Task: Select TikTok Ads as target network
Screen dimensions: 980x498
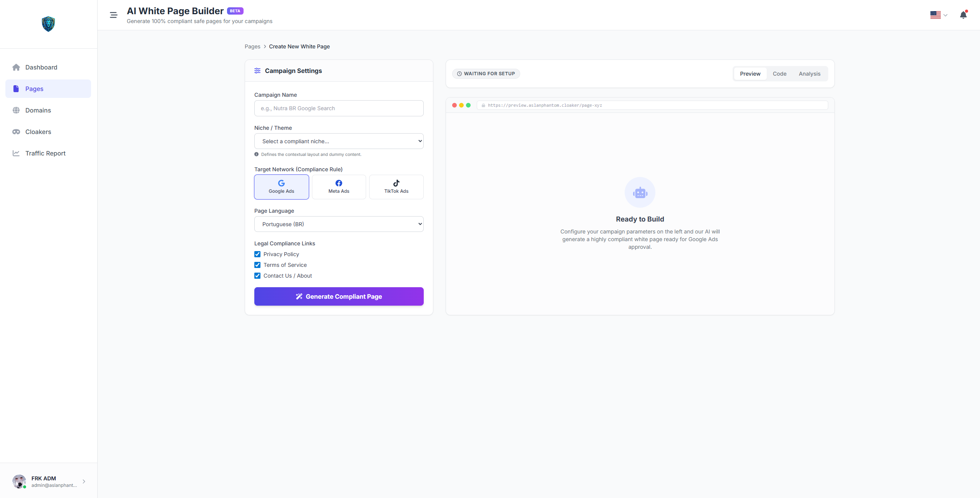Action: [x=396, y=187]
